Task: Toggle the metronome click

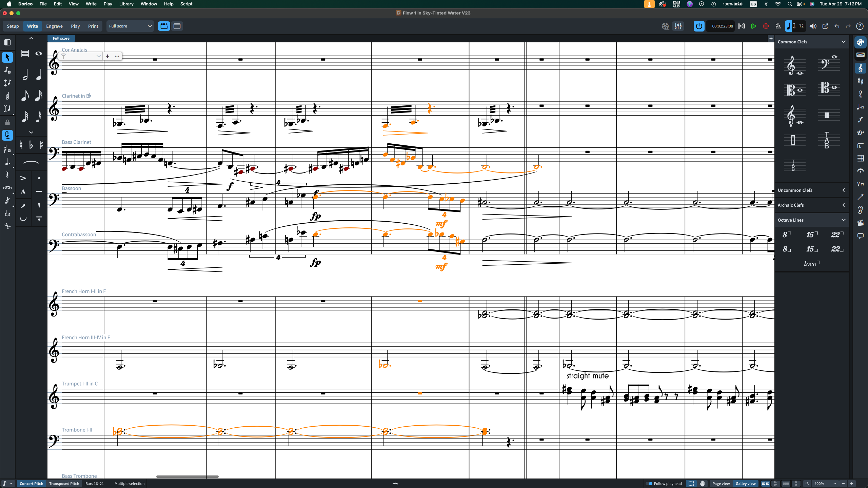Action: click(778, 26)
